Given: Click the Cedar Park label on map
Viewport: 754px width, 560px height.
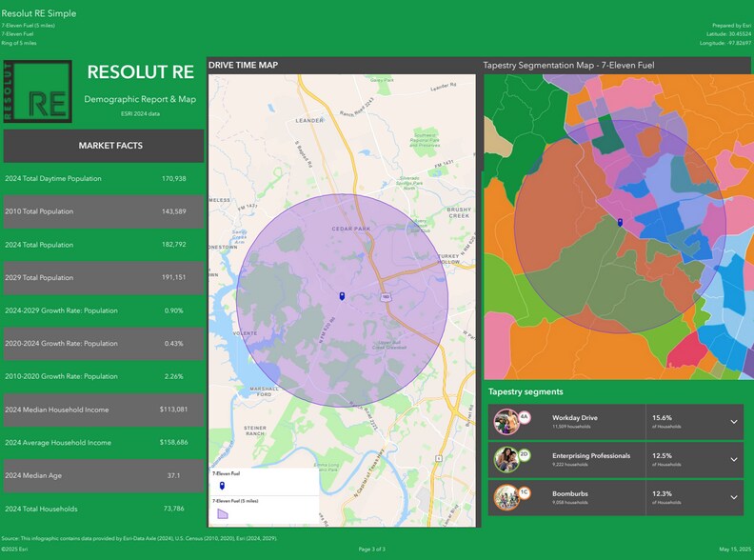Looking at the screenshot, I should 348,230.
